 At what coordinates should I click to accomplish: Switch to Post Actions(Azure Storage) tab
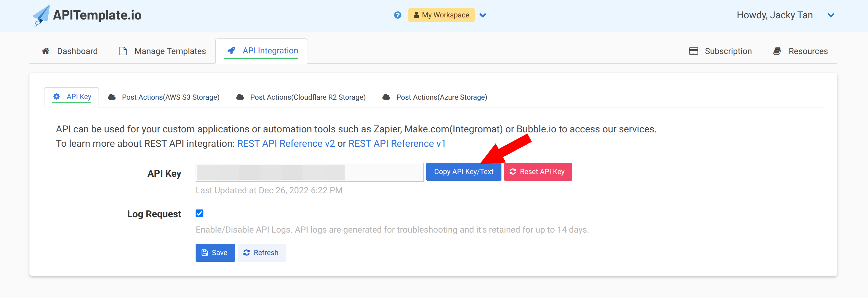[x=441, y=97]
